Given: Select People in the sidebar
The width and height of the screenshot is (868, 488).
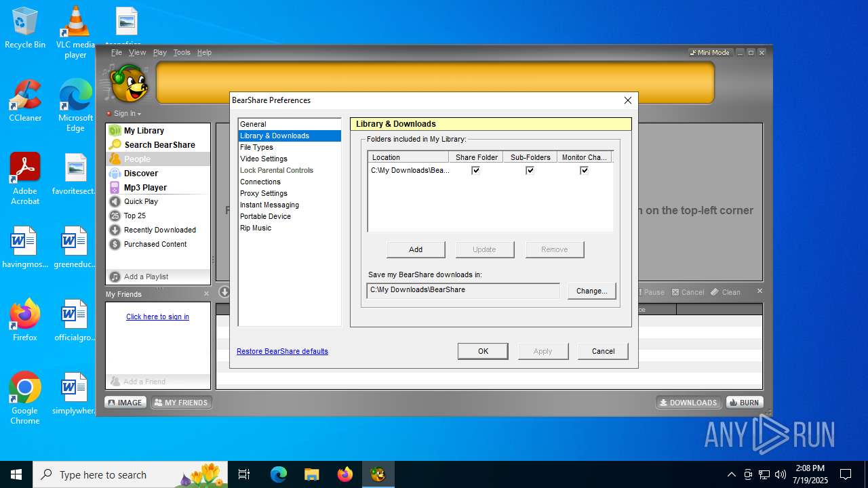Looking at the screenshot, I should (157, 159).
